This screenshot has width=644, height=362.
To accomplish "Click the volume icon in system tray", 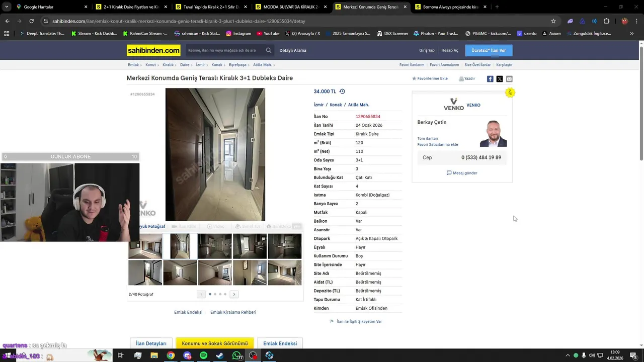I will pos(592,355).
